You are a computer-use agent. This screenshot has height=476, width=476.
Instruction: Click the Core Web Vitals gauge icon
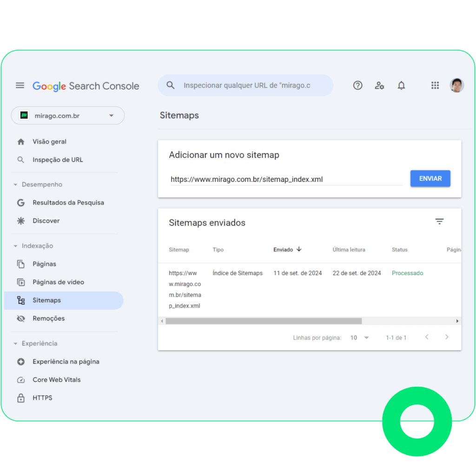[20, 380]
